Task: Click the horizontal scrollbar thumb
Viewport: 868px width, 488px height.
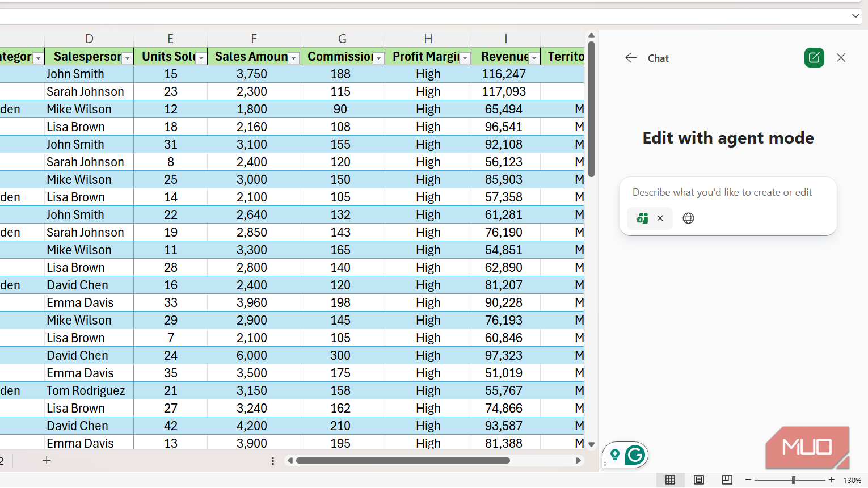Action: 403,461
